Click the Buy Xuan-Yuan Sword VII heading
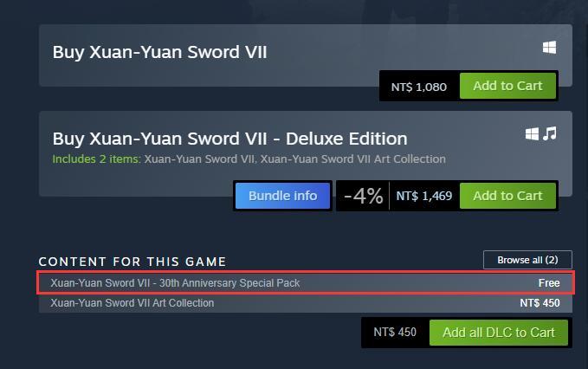This screenshot has height=369, width=588. tap(159, 53)
